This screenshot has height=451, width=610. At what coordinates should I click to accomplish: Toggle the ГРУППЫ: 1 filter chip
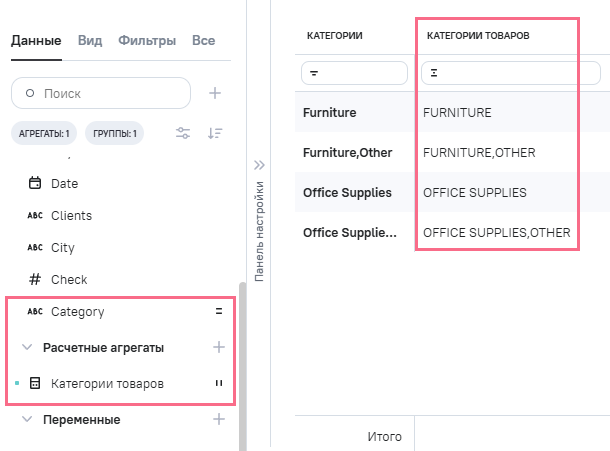(x=116, y=133)
